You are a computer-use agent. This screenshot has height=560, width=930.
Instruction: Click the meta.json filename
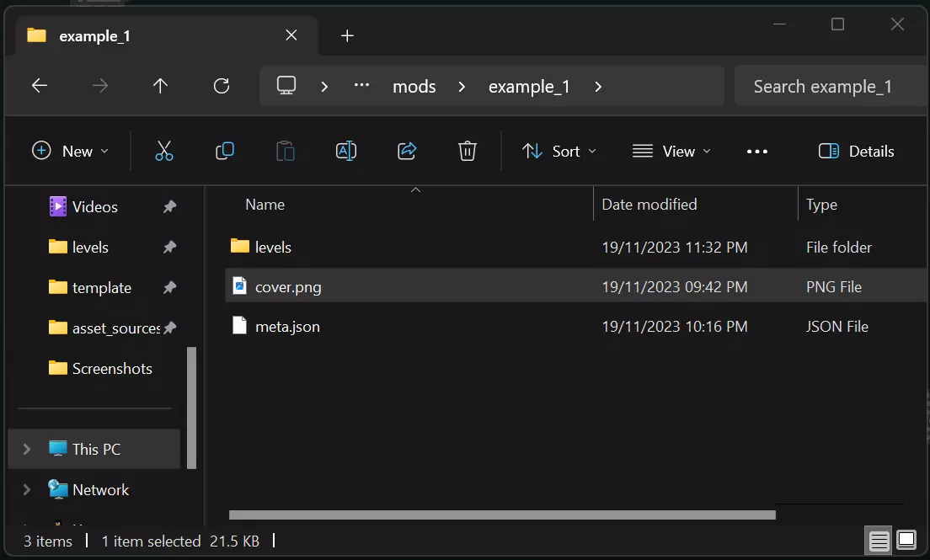(x=287, y=326)
